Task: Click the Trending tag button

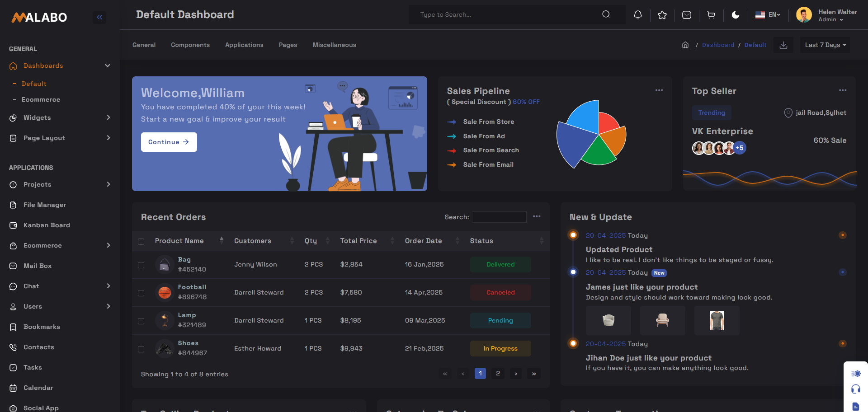Action: 712,112
